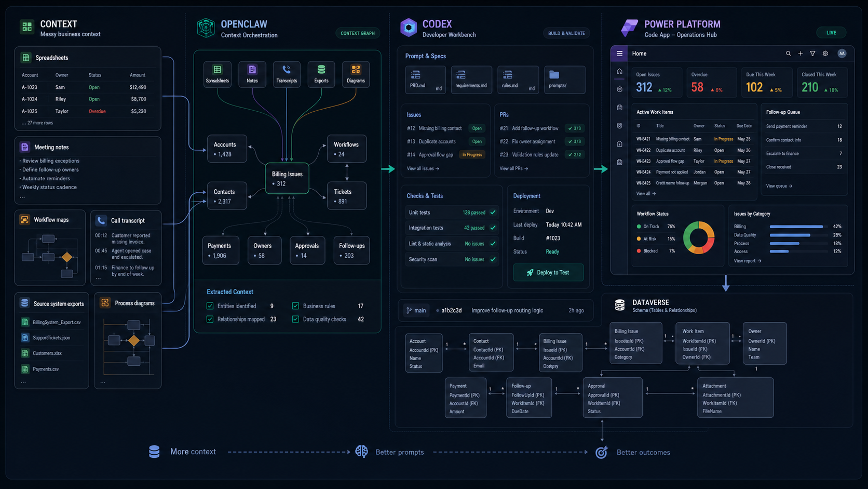Click the Call transcript phone icon
This screenshot has height=489, width=868.
(x=101, y=220)
